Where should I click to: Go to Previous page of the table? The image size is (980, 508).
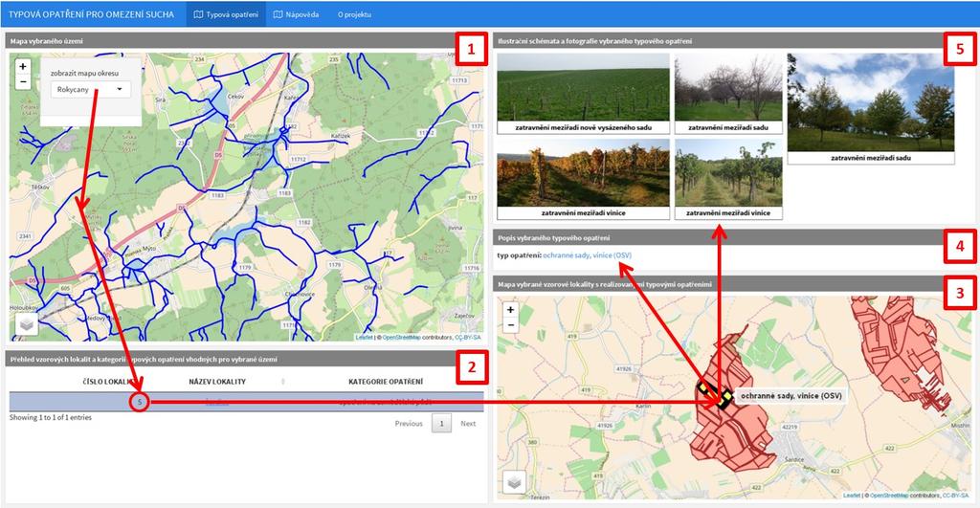coord(409,424)
